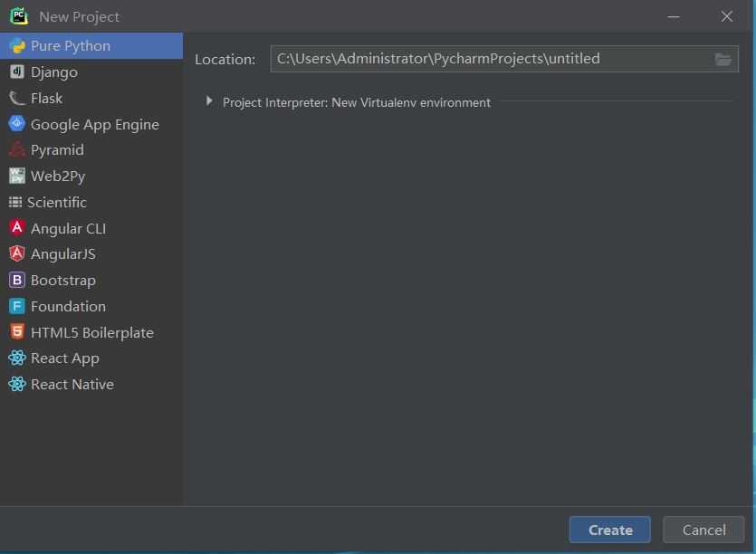Choose the Google App Engine icon
756x554 pixels.
(x=16, y=124)
